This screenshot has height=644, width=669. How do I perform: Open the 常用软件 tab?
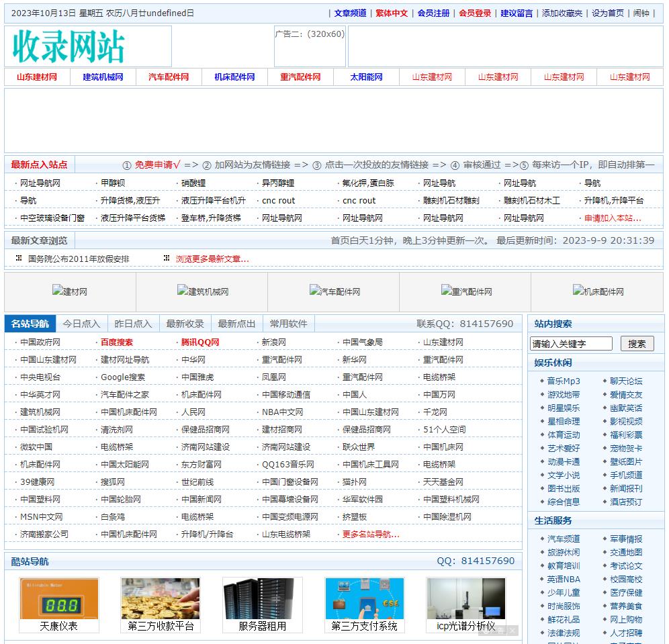pyautogui.click(x=288, y=324)
